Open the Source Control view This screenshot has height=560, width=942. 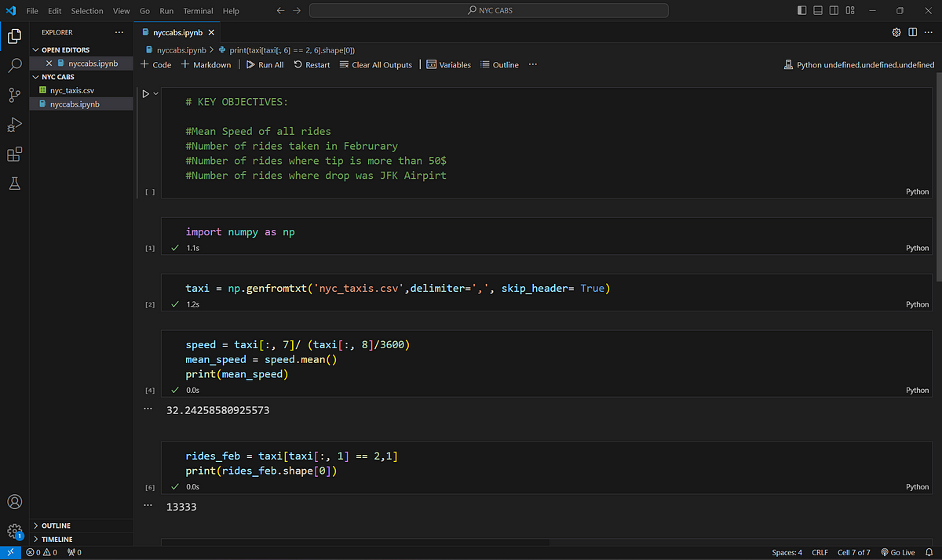click(x=14, y=96)
